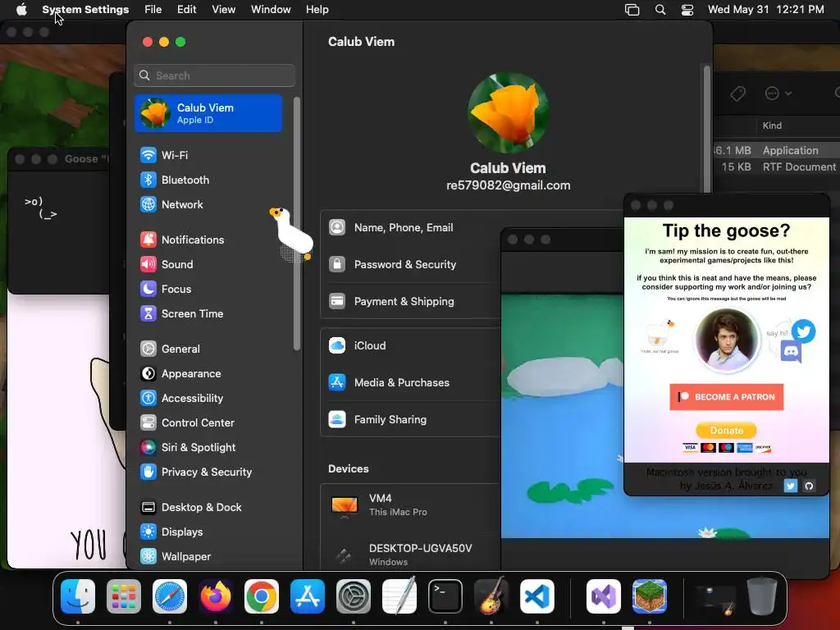840x630 pixels.
Task: Click small Twitter icon in popup footer
Action: tap(791, 486)
